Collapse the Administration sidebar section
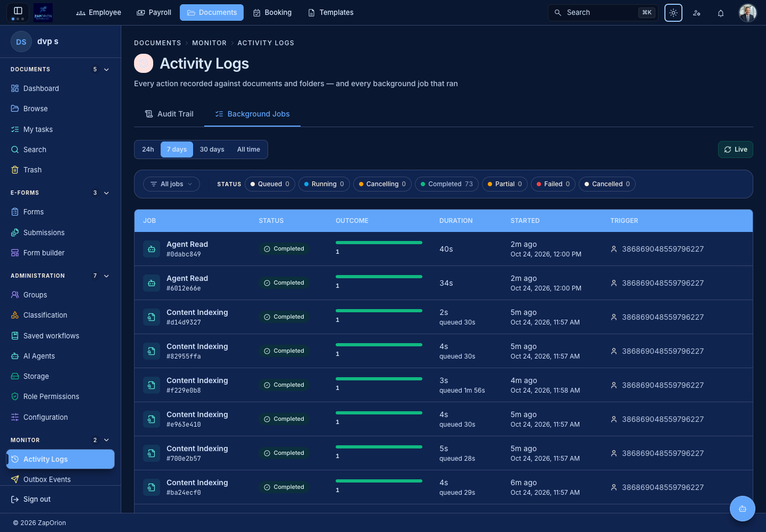This screenshot has width=766, height=532. (106, 276)
